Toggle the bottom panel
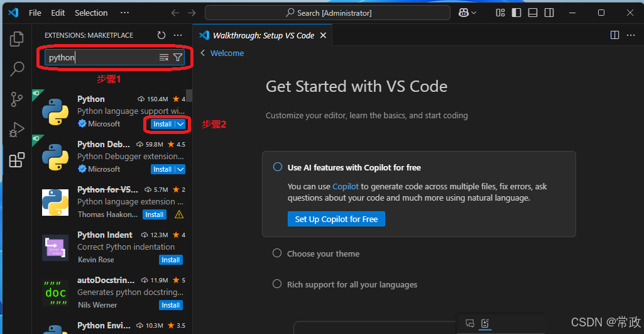 tap(533, 13)
